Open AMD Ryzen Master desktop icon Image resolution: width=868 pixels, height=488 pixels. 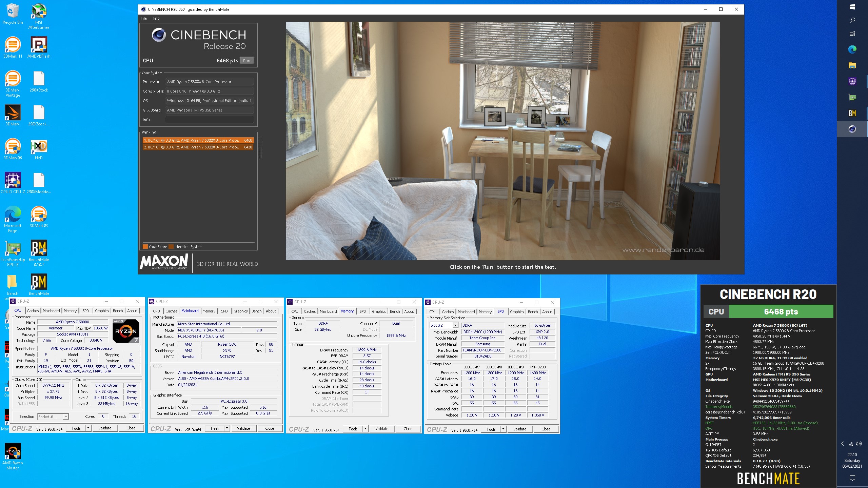tap(13, 457)
